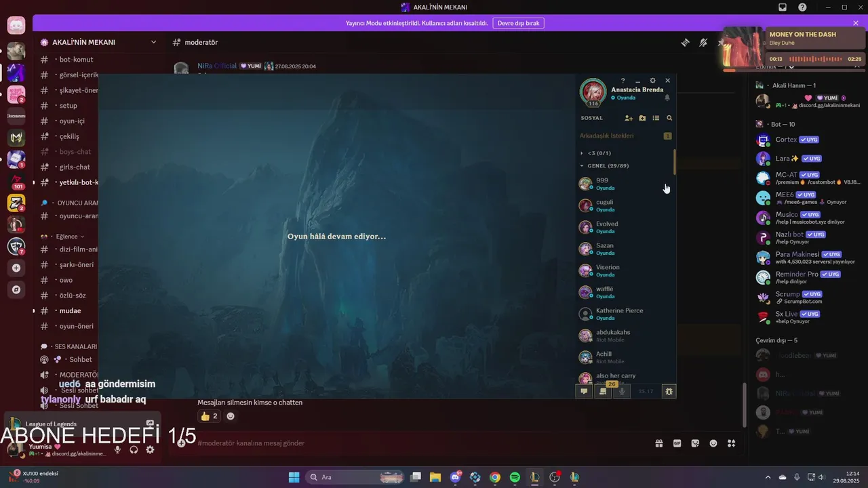Open the MEE6 bot member entry
Image resolution: width=868 pixels, height=488 pixels.
click(x=808, y=197)
